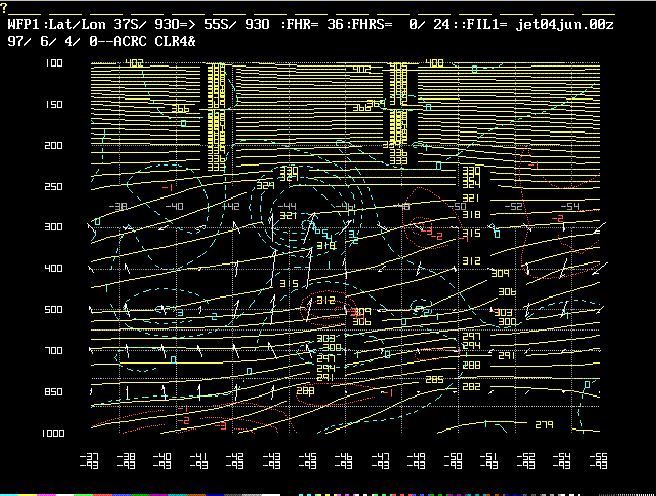Click the -41/-93 bottom axis label

(198, 460)
